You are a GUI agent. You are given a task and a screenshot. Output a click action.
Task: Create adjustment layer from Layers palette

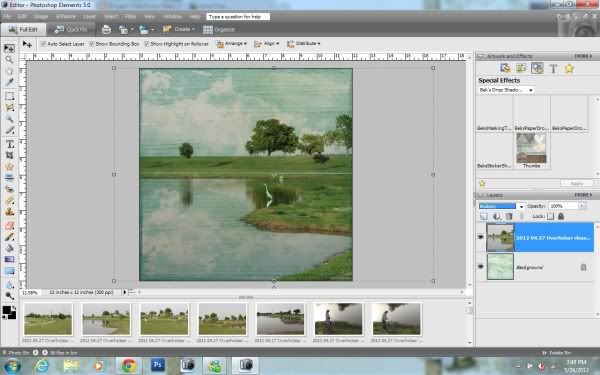[x=497, y=216]
